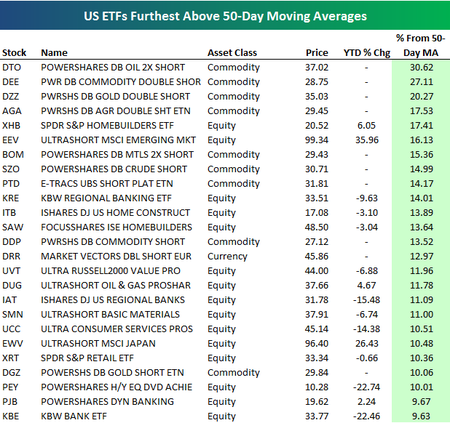Viewport: 450px width, 423px height.
Task: Click SPDR S&P HOMEBUILDERS ETF name
Action: 107,125
